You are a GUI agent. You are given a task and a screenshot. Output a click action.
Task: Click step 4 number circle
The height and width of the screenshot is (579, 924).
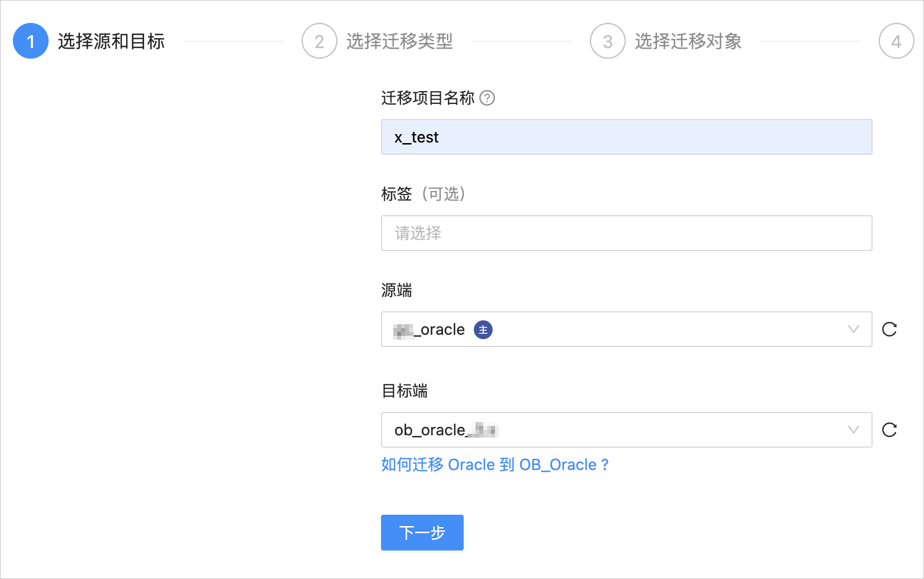(896, 41)
